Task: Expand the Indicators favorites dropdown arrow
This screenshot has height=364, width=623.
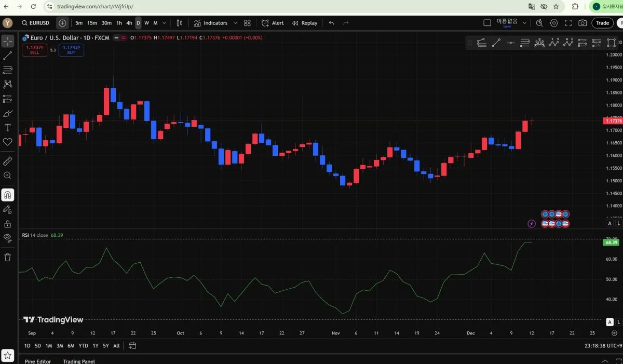Action: tap(235, 23)
